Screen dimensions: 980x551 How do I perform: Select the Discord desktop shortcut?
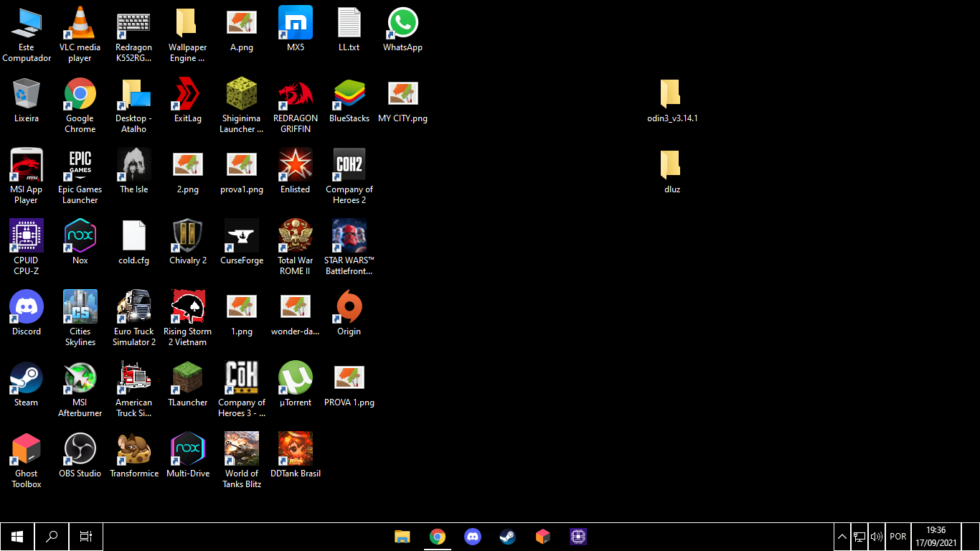click(x=27, y=313)
